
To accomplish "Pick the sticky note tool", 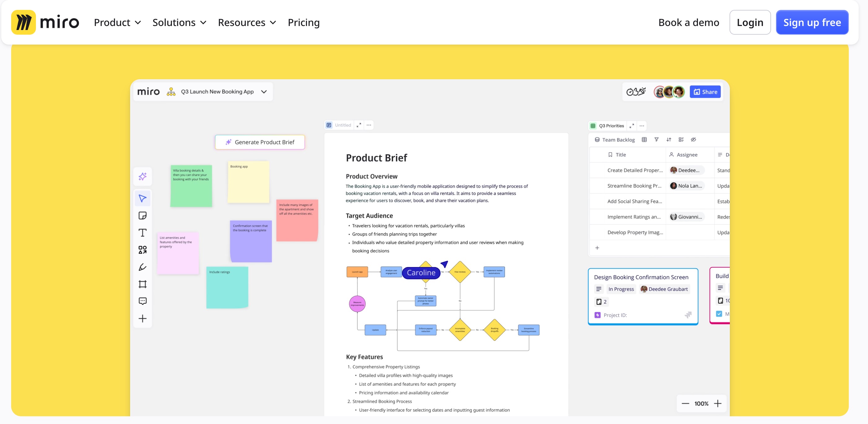I will (x=142, y=215).
